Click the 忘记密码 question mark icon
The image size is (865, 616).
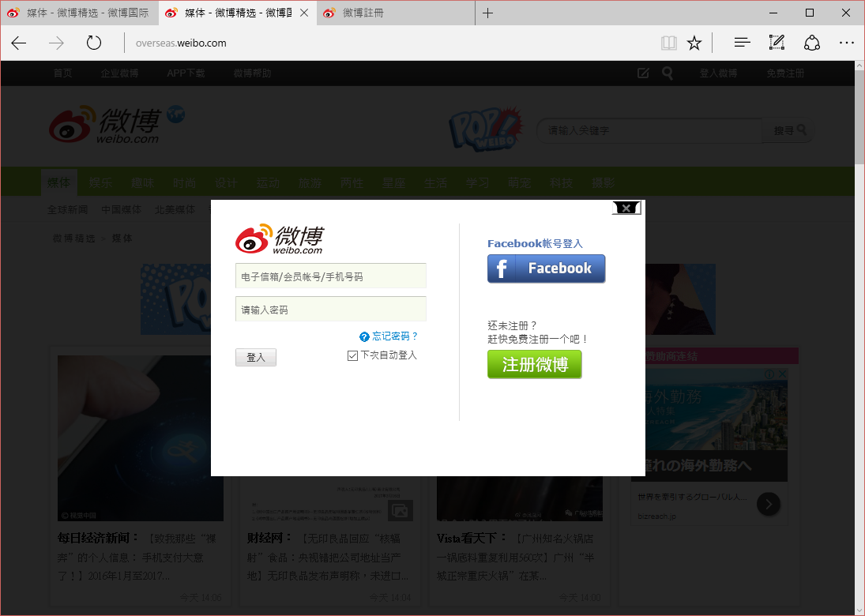click(x=364, y=336)
